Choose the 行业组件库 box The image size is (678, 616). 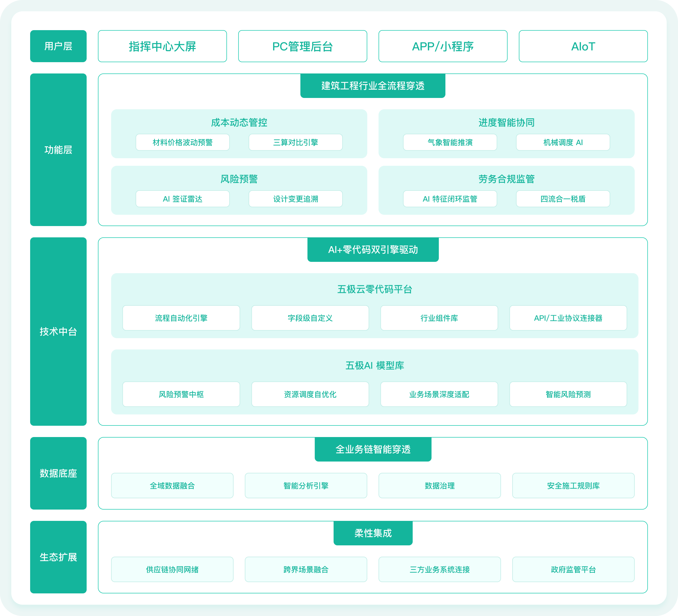439,318
